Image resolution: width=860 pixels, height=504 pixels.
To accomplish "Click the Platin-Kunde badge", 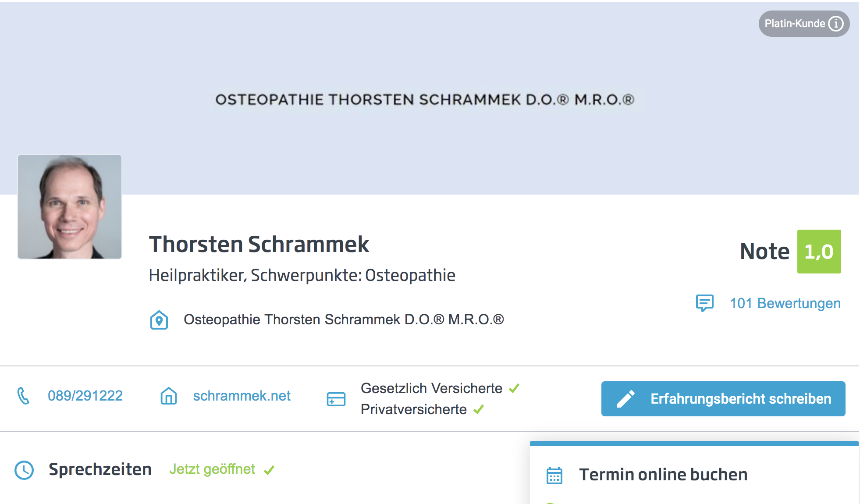I will point(794,24).
